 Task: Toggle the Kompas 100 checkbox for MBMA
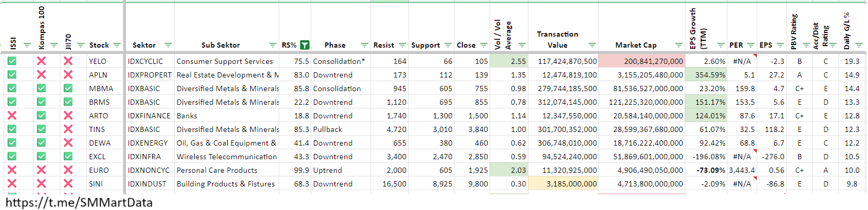[41, 89]
